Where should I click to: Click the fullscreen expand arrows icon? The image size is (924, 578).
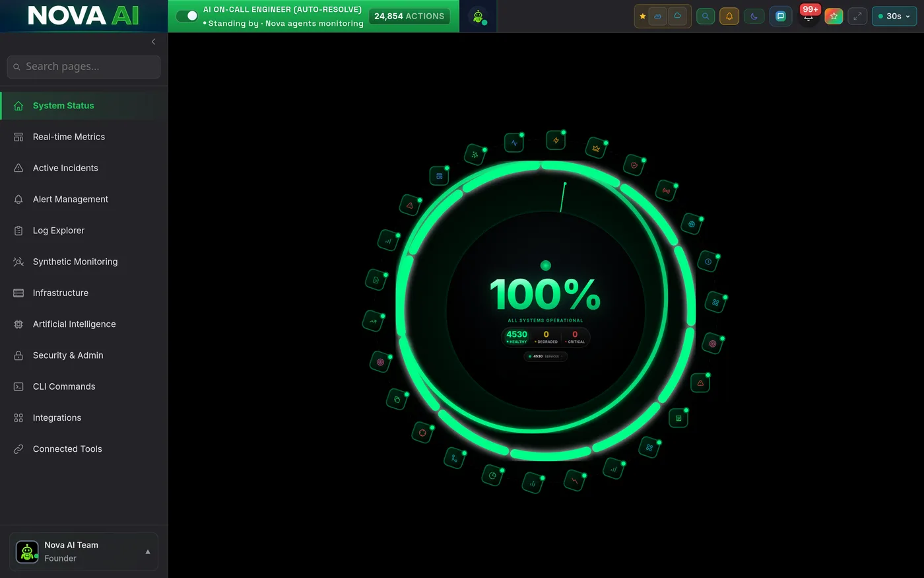tap(857, 17)
